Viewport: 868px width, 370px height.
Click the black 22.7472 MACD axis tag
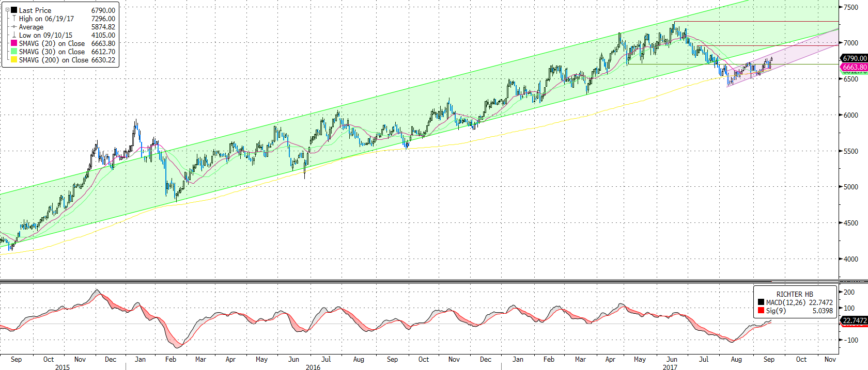coord(855,320)
